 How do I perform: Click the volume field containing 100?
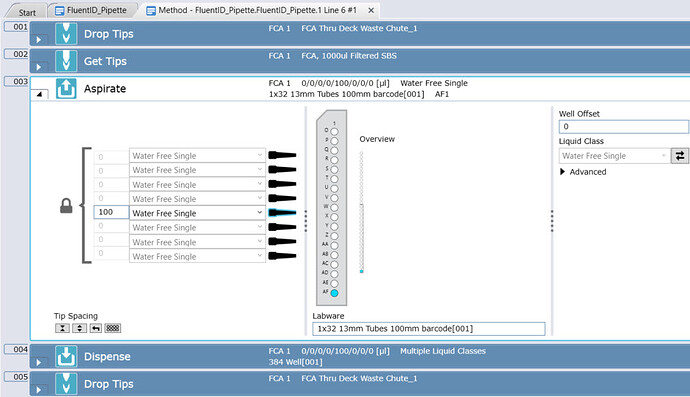pyautogui.click(x=111, y=212)
